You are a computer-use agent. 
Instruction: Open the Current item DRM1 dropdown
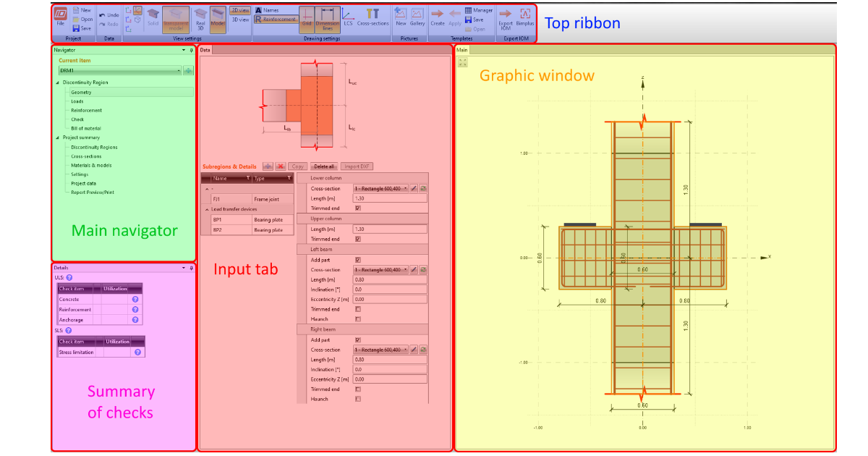pos(119,70)
